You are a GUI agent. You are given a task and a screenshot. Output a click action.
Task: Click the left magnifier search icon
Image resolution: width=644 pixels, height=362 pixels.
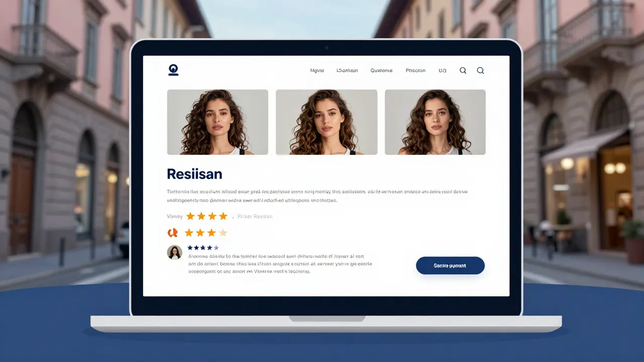pos(463,71)
